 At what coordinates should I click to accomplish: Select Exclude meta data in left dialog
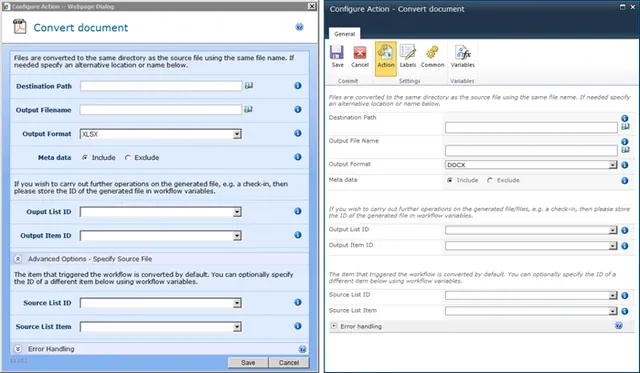pyautogui.click(x=128, y=158)
